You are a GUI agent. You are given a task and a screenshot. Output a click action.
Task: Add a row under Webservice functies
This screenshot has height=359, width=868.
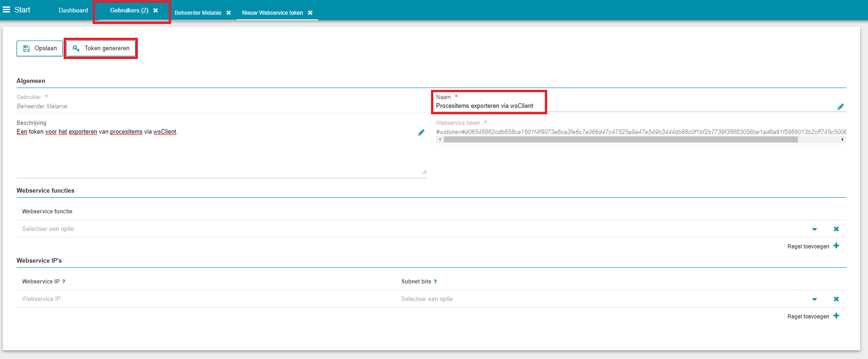(x=813, y=246)
